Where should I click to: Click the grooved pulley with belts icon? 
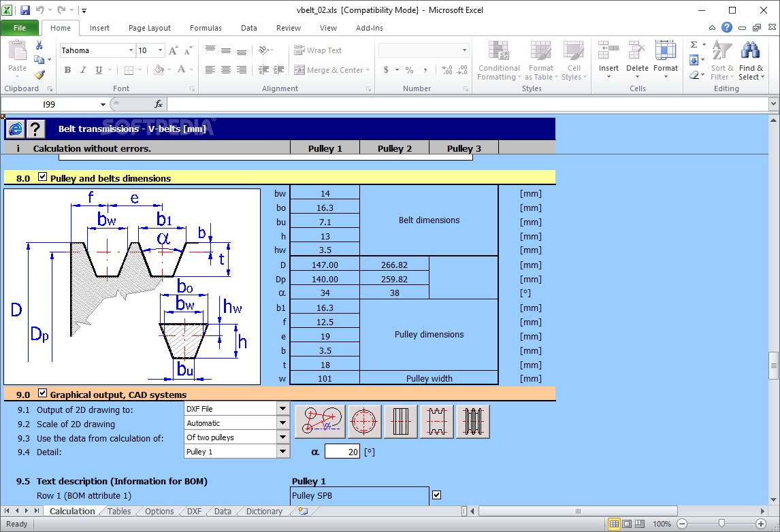tap(473, 422)
